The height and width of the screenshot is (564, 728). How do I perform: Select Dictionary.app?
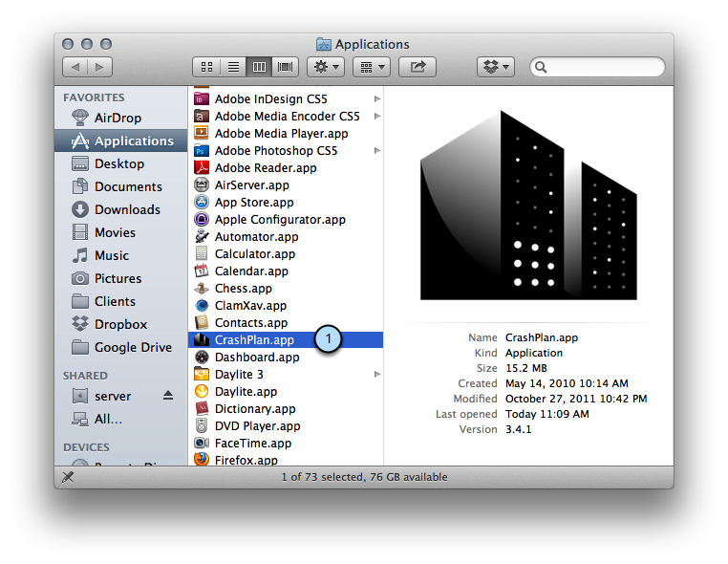point(286,408)
